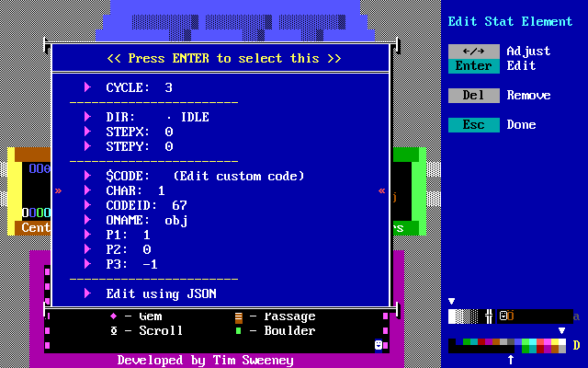Click the green Boulder icon
Viewport: 588px width, 368px height.
pos(239,331)
